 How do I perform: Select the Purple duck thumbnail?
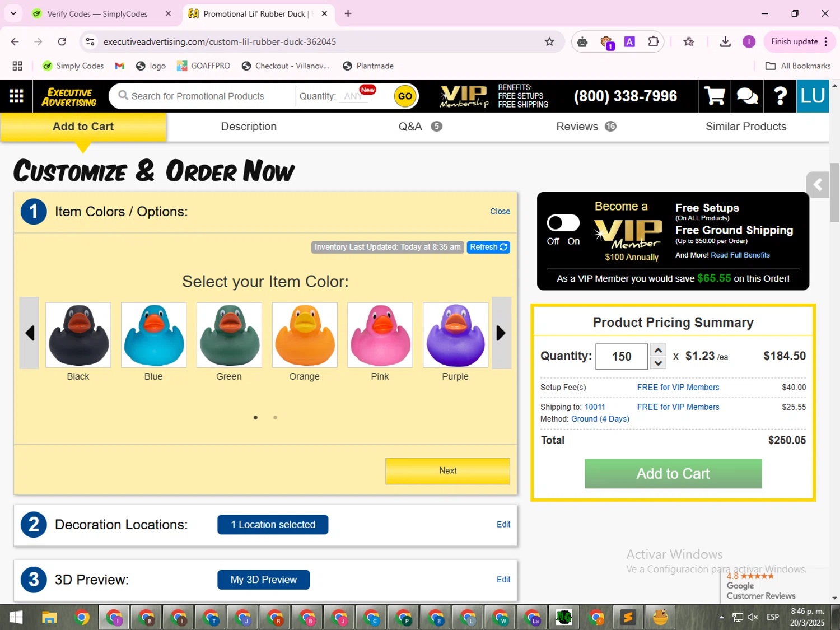456,335
